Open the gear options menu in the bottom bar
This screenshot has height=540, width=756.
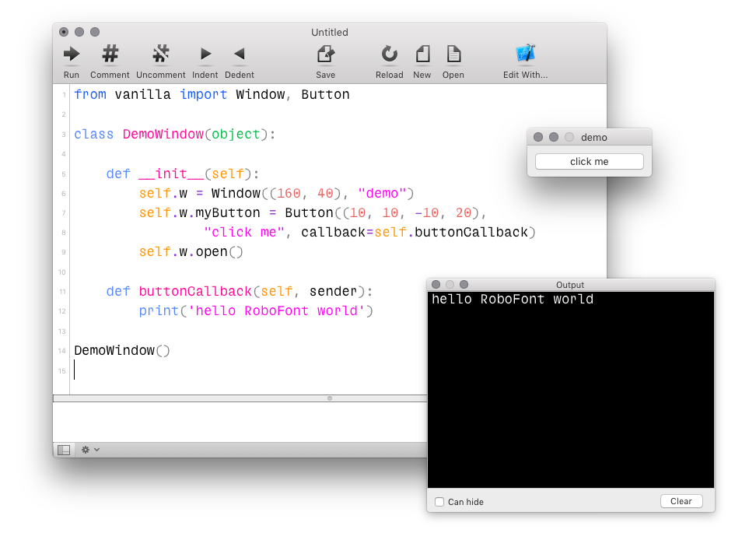tap(90, 450)
